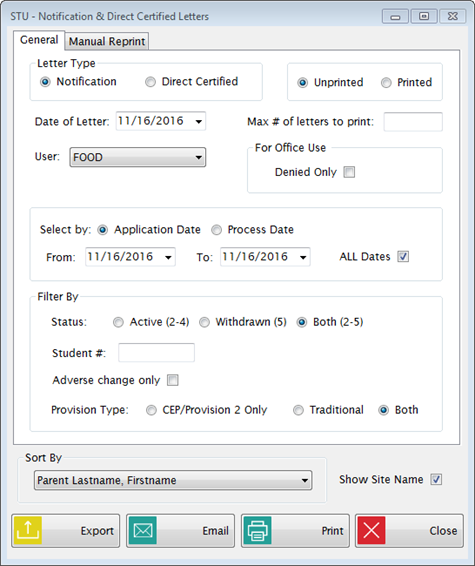
Task: Switch to the Manual Reprint tab
Action: coord(107,42)
